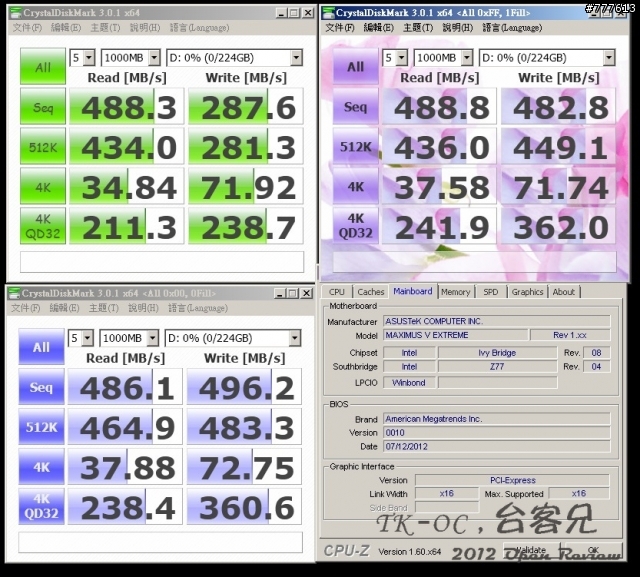Run All tests in green CrystalDiskMark window
The height and width of the screenshot is (577, 640).
point(43,67)
